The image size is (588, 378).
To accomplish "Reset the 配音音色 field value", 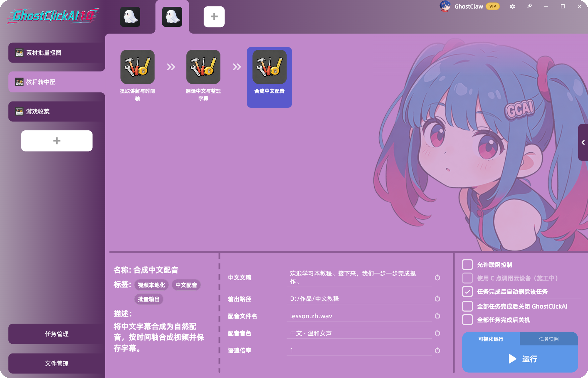I will click(x=437, y=333).
